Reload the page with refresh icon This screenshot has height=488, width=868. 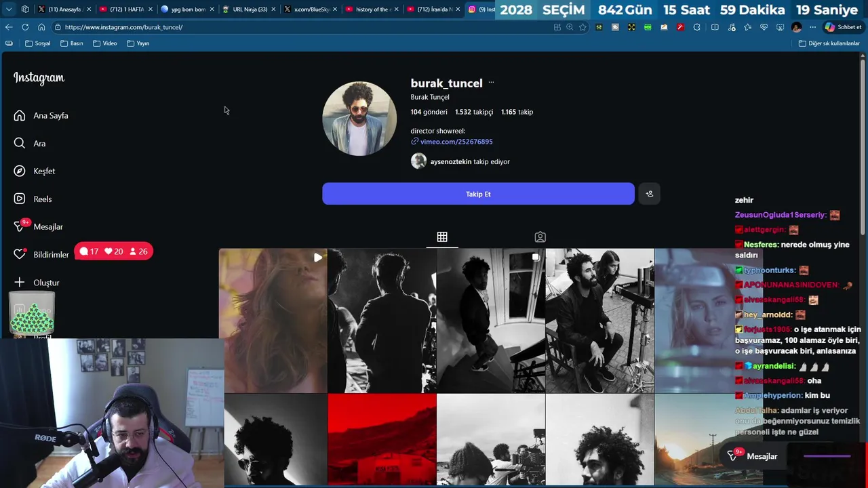25,27
